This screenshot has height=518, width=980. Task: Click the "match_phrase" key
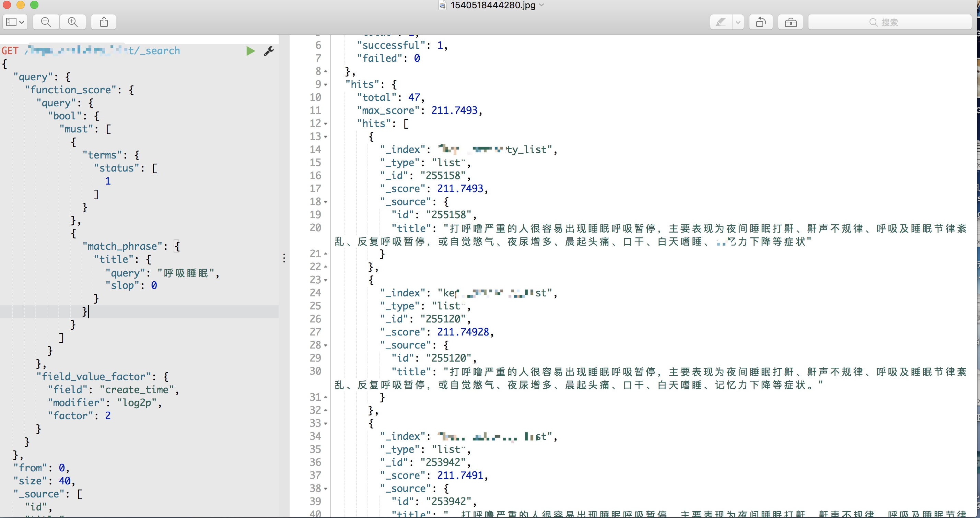point(122,246)
